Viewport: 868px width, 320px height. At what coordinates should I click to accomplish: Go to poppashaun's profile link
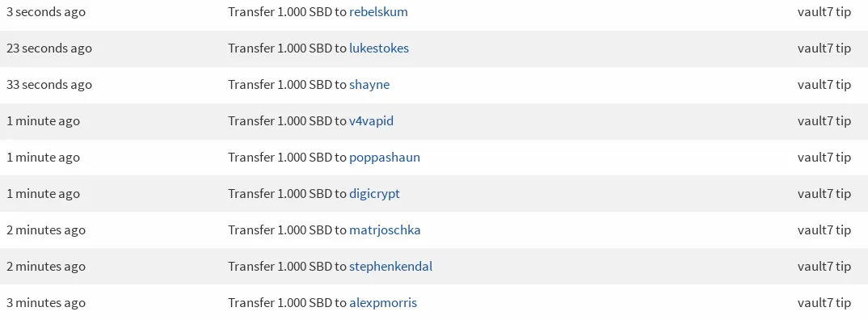(x=385, y=158)
